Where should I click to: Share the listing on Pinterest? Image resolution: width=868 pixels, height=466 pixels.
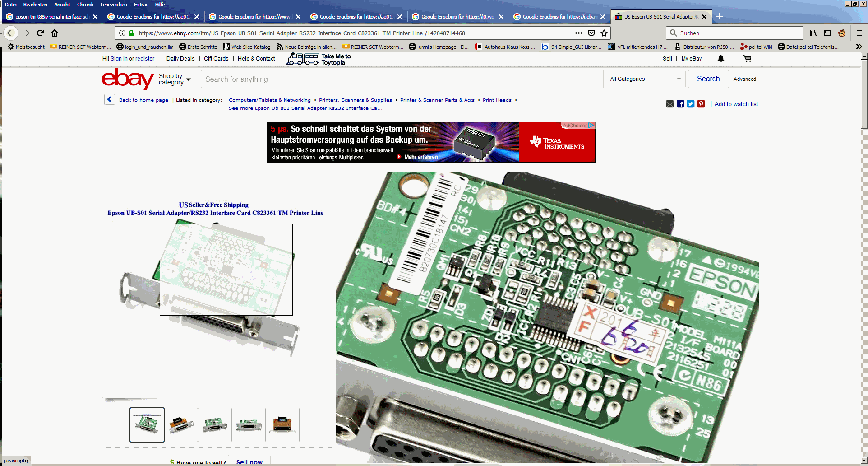click(x=701, y=104)
